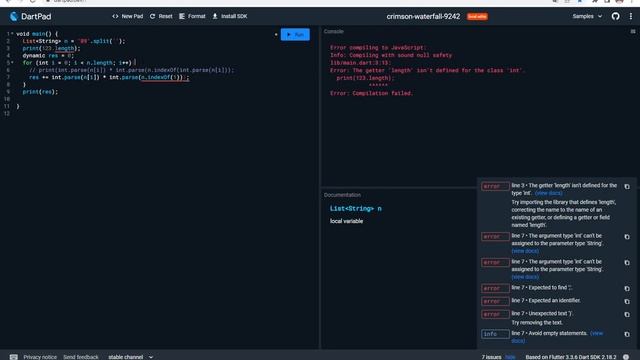Open view docs for first line 7 argument error
The image size is (640, 360).
[x=525, y=251]
